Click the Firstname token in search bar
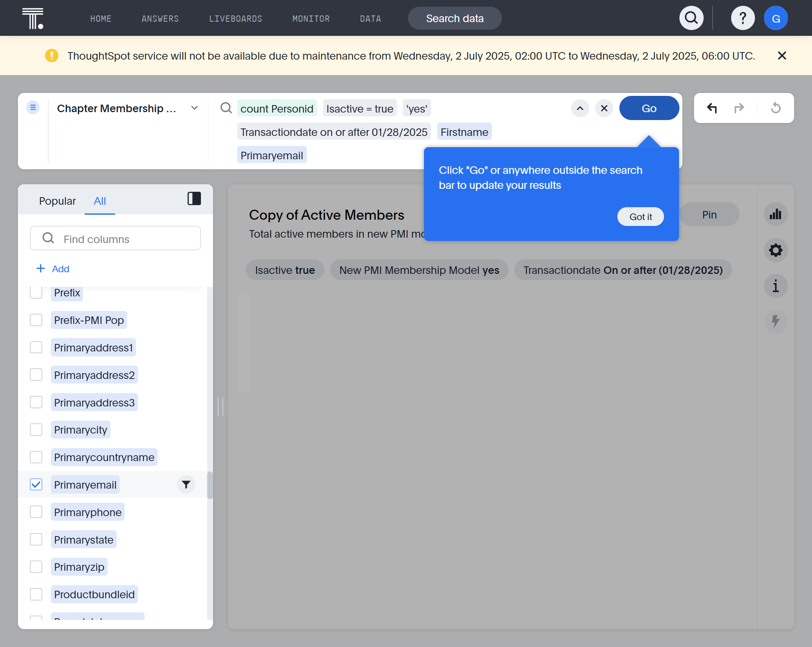The width and height of the screenshot is (812, 647). [x=464, y=132]
